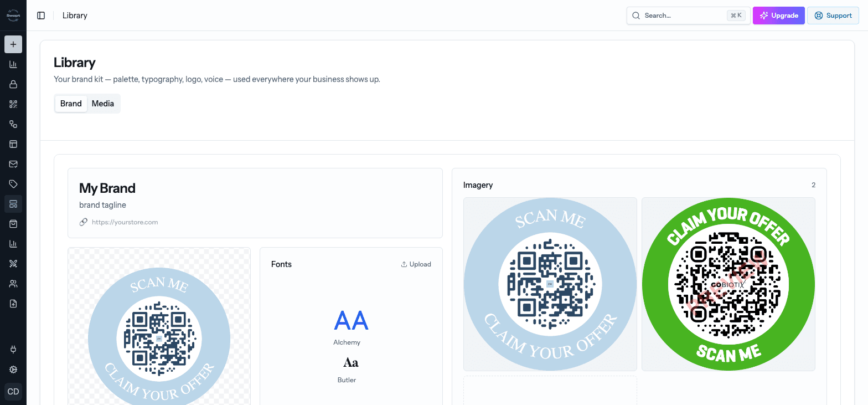Click the magnifier icon in the search box

[x=636, y=16]
